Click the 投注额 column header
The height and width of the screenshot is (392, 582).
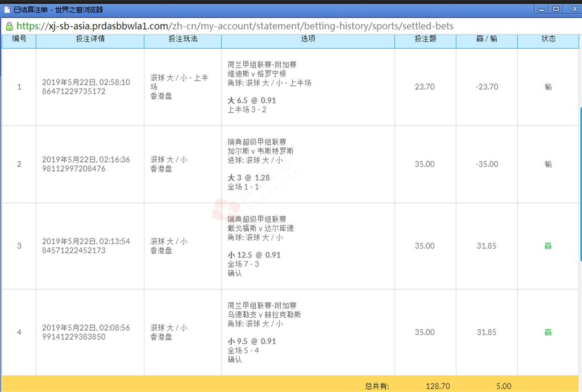[425, 39]
